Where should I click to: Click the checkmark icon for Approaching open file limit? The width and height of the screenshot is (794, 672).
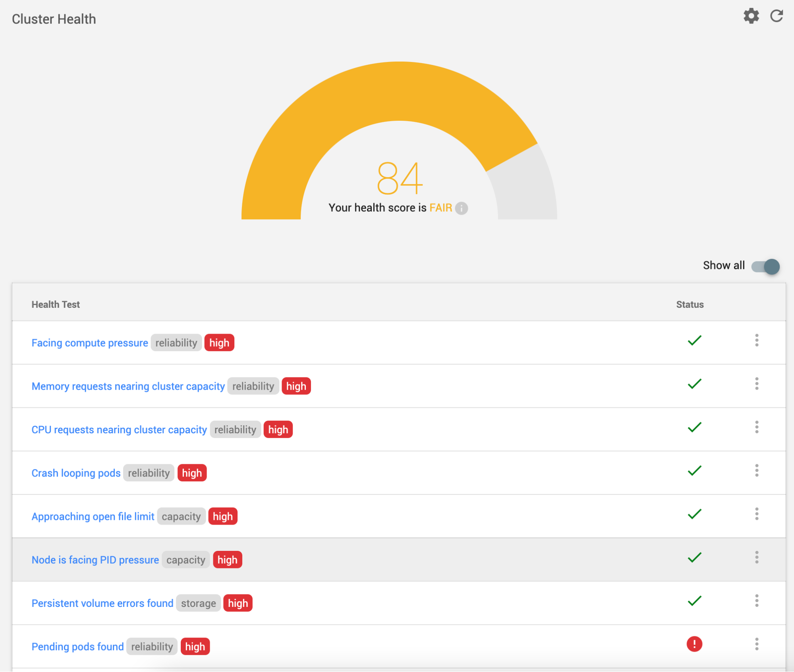point(694,516)
